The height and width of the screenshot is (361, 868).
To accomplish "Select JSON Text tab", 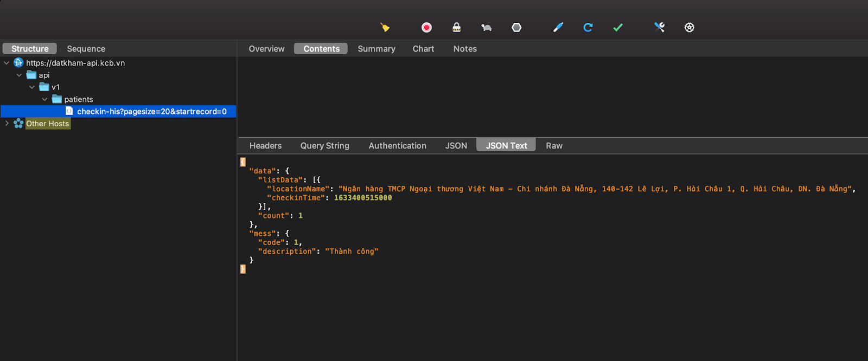I will coord(506,145).
